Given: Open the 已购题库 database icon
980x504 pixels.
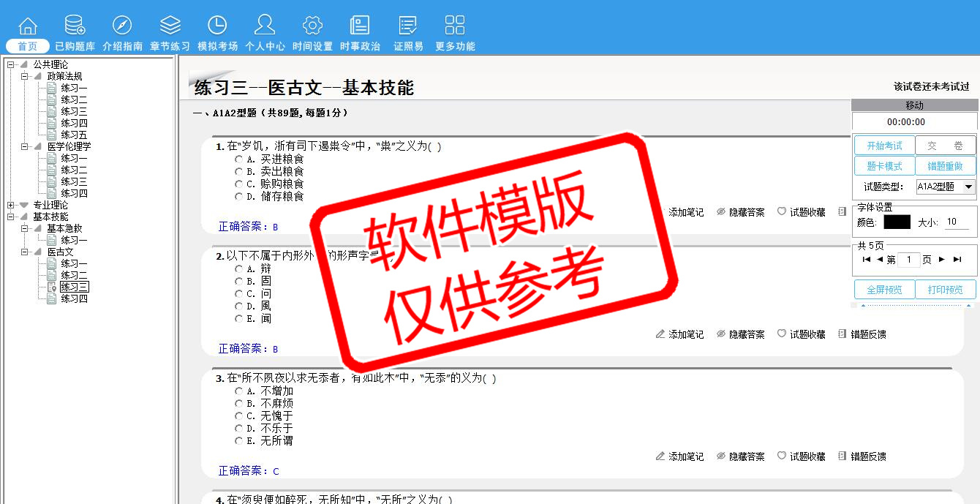Looking at the screenshot, I should 75,26.
